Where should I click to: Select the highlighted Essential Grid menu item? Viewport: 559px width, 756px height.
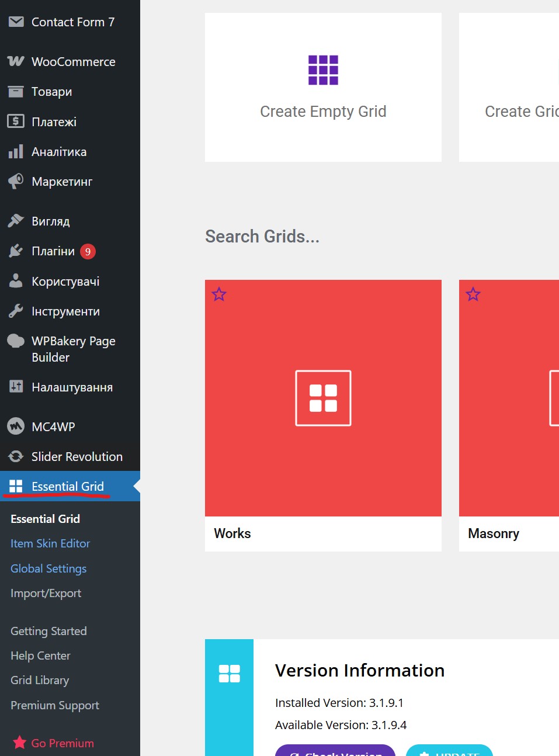[x=70, y=486]
